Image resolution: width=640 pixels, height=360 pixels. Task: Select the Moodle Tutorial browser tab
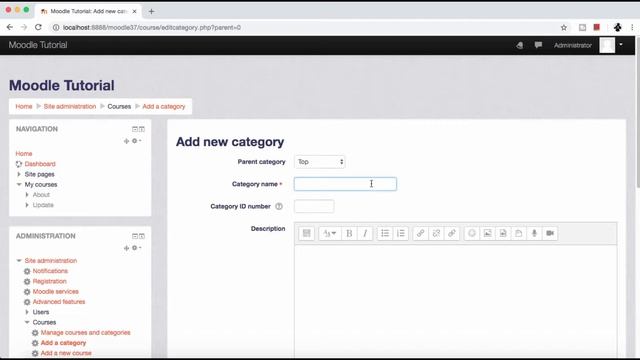88,11
